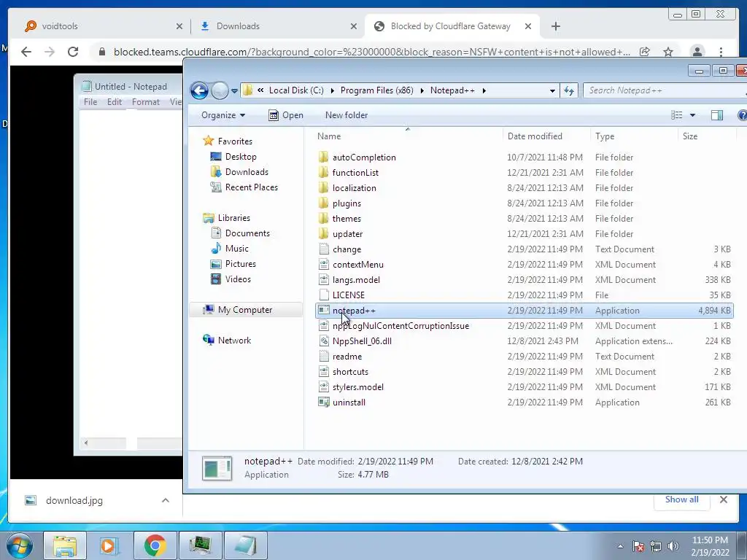Image resolution: width=747 pixels, height=560 pixels.
Task: Click Show all downloads link
Action: pos(682,499)
